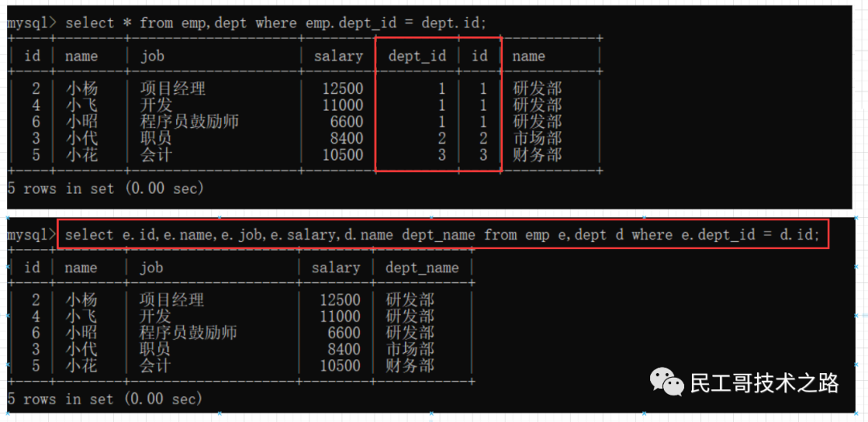Click salary 12500 in select * result

pyautogui.click(x=342, y=88)
